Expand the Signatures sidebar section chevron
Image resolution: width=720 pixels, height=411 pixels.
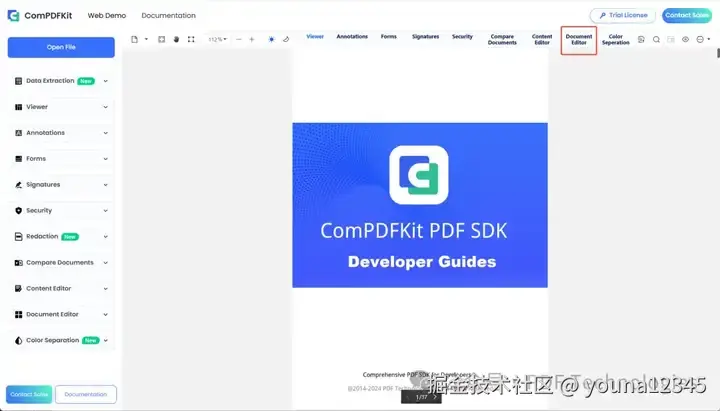coord(106,185)
